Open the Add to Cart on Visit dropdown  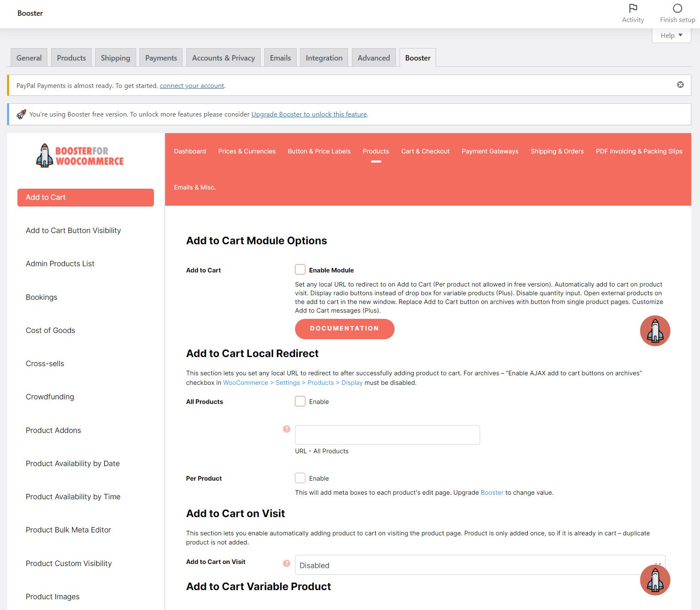[480, 565]
